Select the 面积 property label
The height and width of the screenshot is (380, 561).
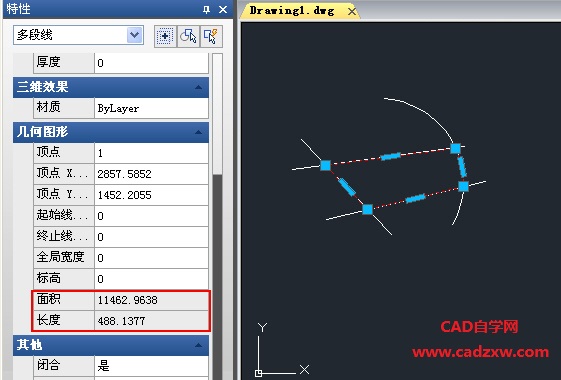[49, 299]
